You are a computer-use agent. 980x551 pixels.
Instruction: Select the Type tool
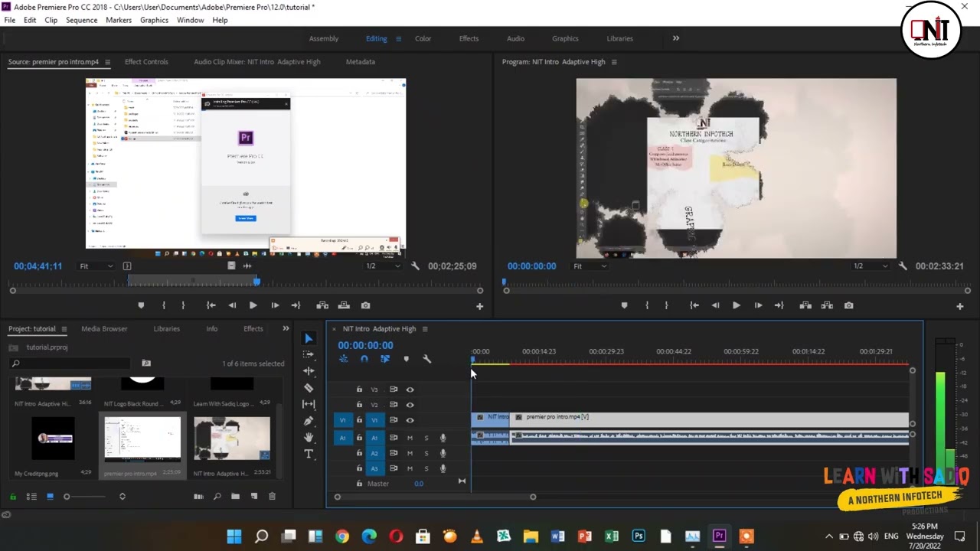click(x=309, y=454)
